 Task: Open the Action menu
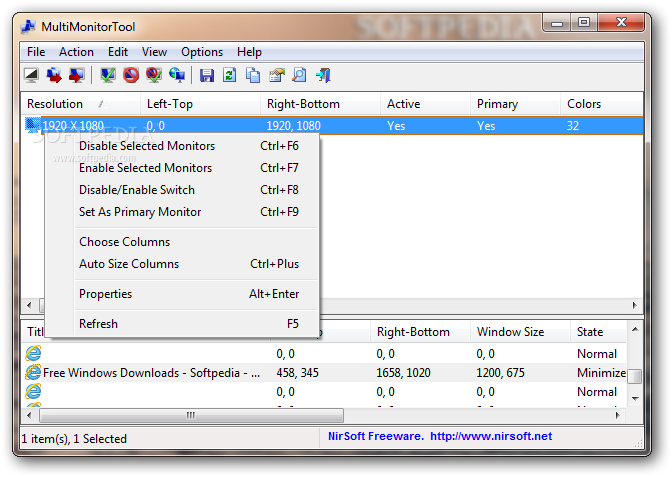pos(76,52)
